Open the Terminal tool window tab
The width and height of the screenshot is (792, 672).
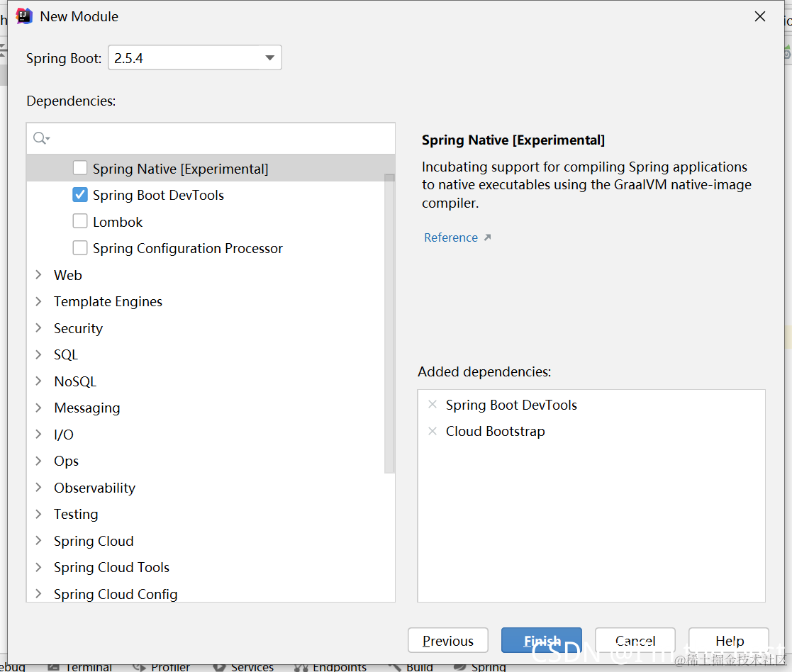click(x=80, y=668)
